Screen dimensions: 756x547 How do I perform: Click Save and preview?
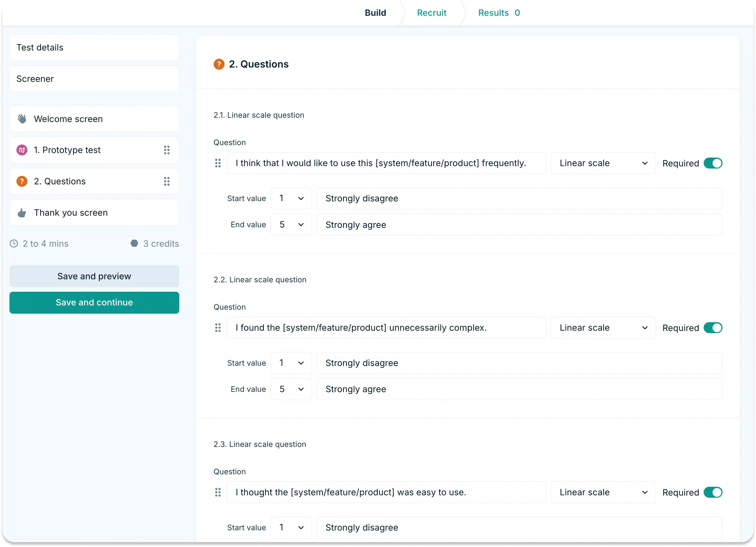94,276
